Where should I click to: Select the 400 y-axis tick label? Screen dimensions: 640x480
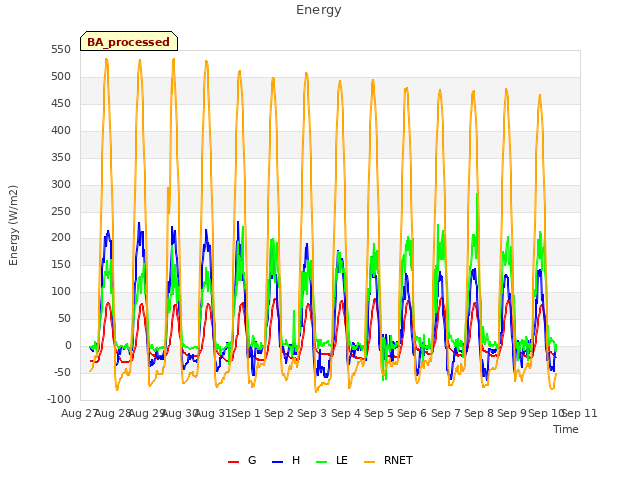click(x=61, y=131)
